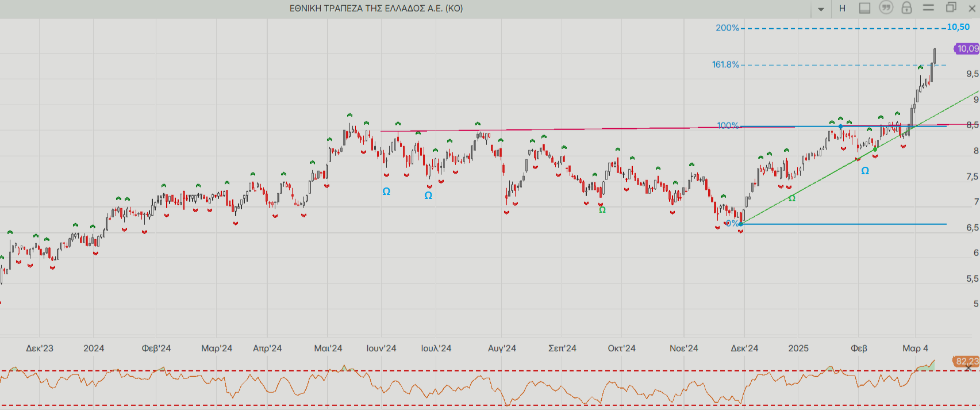Click the Σεπ'24 date axis label
Image resolution: width=980 pixels, height=410 pixels.
562,348
